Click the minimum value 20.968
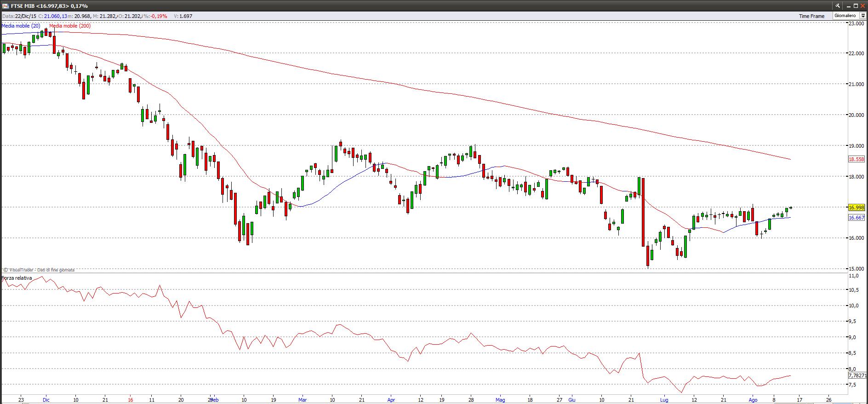868x404 pixels. point(82,16)
